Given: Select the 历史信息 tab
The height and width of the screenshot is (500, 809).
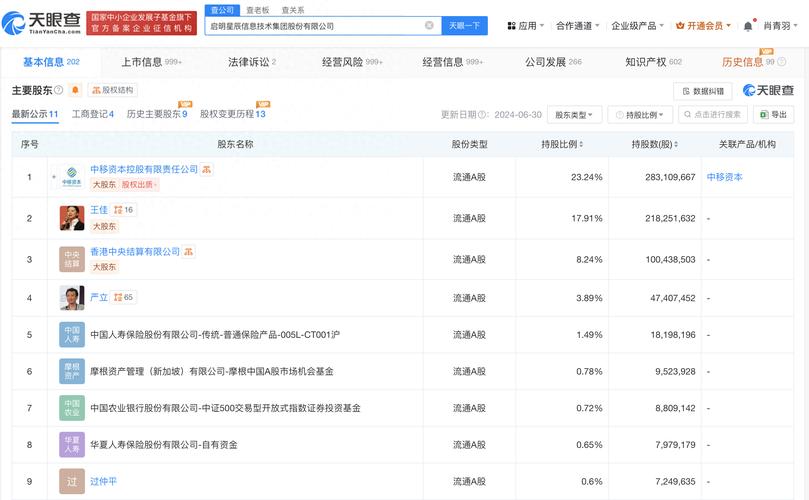Looking at the screenshot, I should 748,62.
